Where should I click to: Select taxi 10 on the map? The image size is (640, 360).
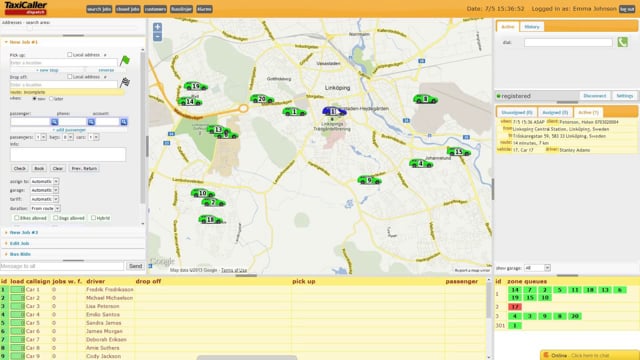[x=202, y=193]
